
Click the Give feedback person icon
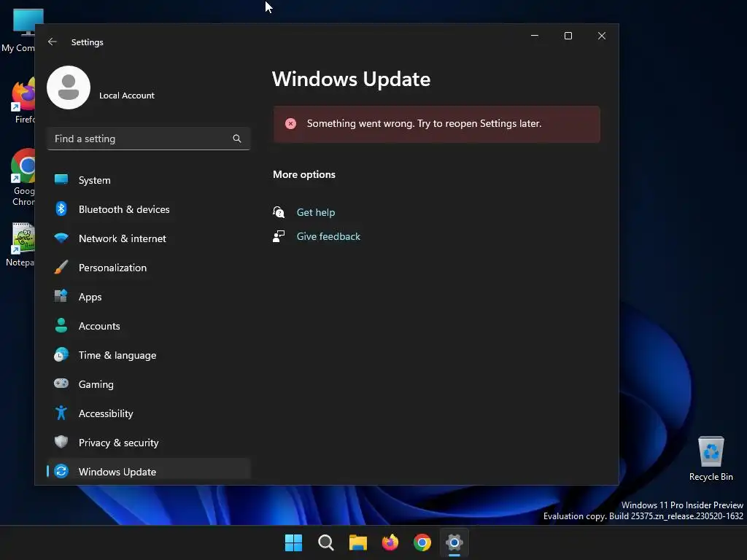(x=279, y=236)
